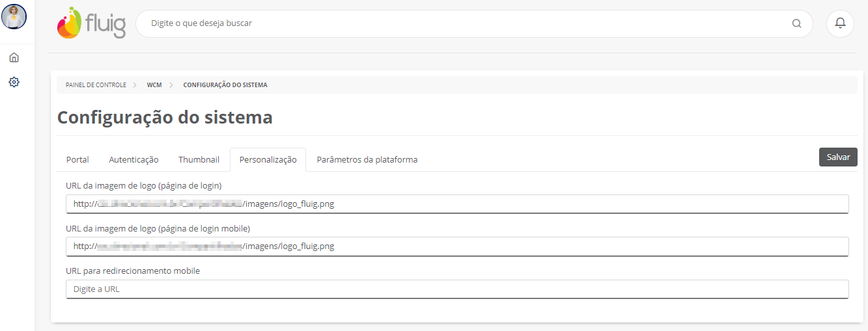Click the Configuração do sistema breadcrumb

(225, 85)
